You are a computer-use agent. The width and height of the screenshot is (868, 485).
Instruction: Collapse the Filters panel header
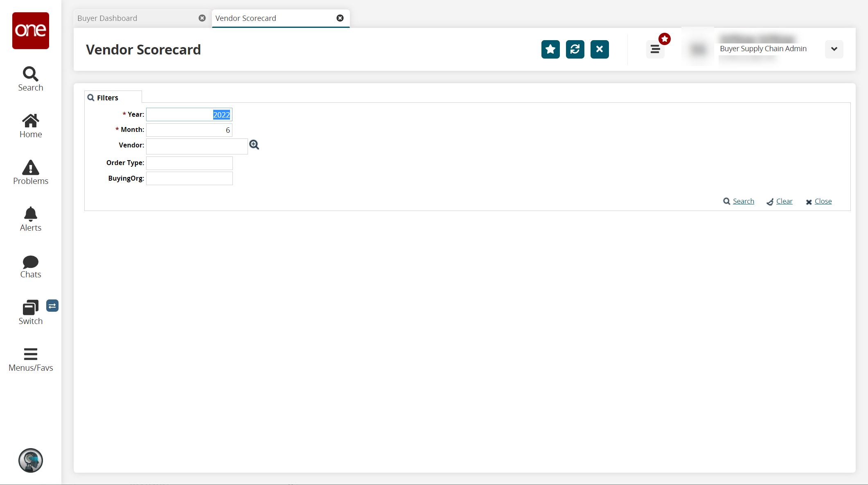click(x=107, y=97)
